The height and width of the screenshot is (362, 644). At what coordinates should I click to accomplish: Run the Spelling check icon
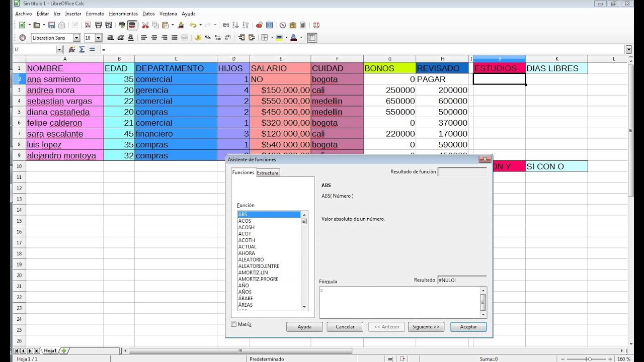click(122, 25)
